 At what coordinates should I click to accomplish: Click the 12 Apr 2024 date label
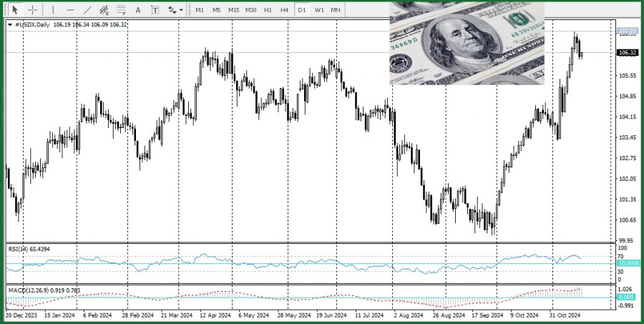pos(215,315)
